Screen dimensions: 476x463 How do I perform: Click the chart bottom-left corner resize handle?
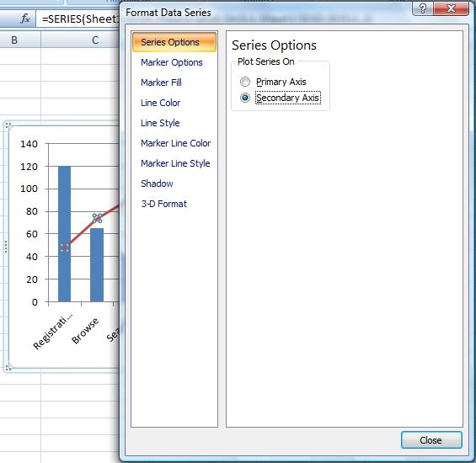coord(8,368)
